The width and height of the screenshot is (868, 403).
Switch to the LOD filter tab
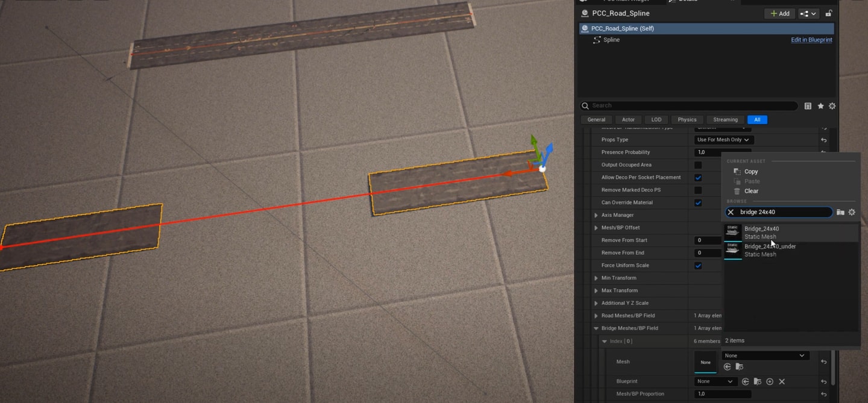click(x=656, y=119)
